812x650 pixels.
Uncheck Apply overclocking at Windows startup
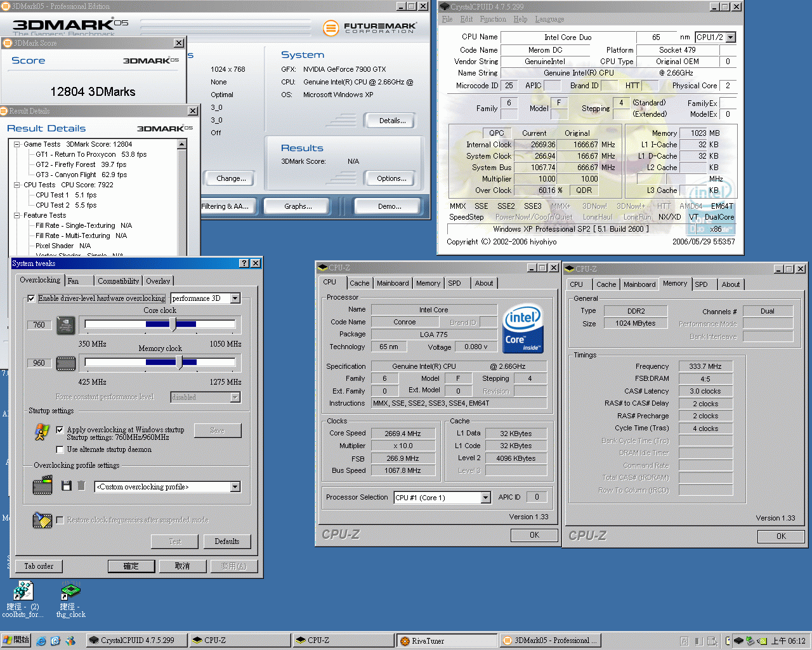point(60,430)
